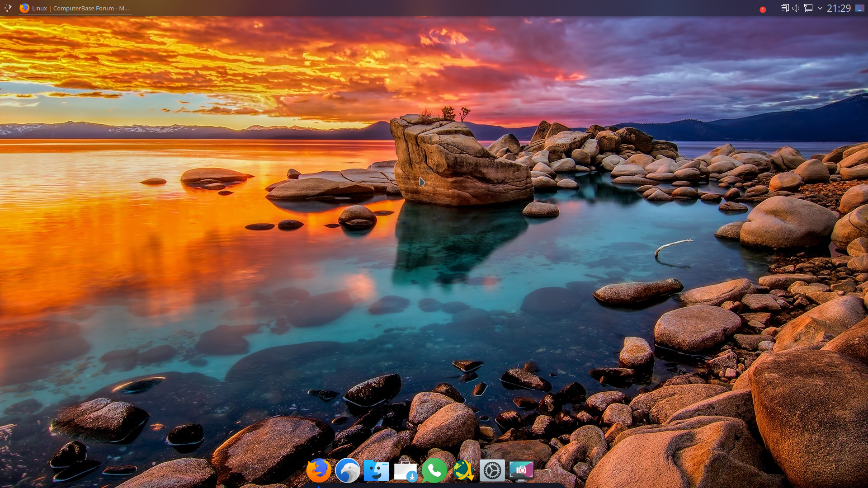868x488 pixels.
Task: Open the blue falcon browser icon in dock
Action: point(348,470)
